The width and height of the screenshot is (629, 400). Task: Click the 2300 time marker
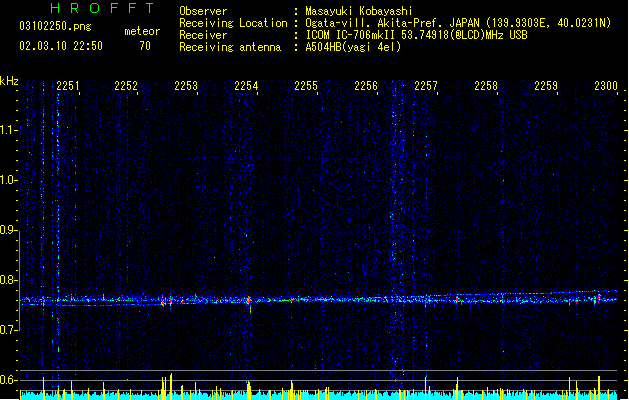pos(606,86)
